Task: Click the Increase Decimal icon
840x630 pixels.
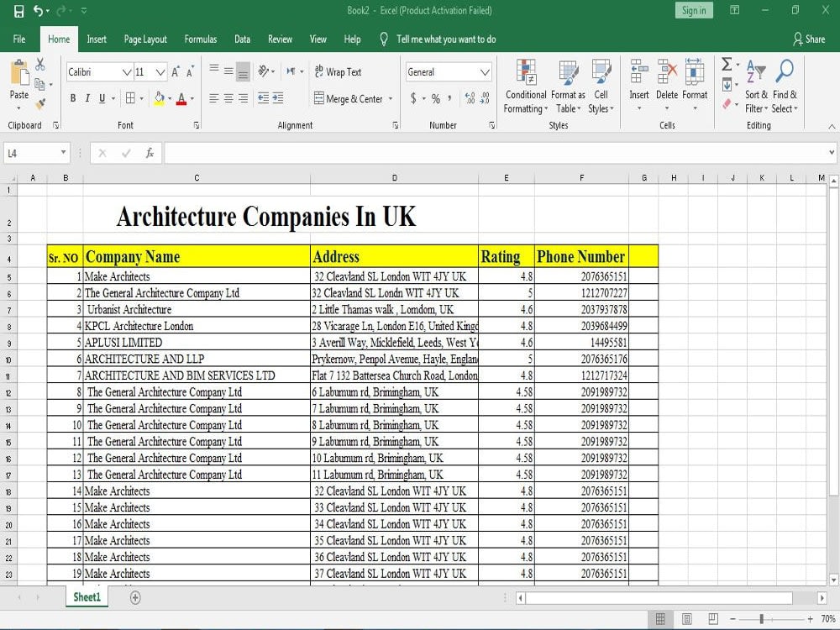Action: pos(470,98)
